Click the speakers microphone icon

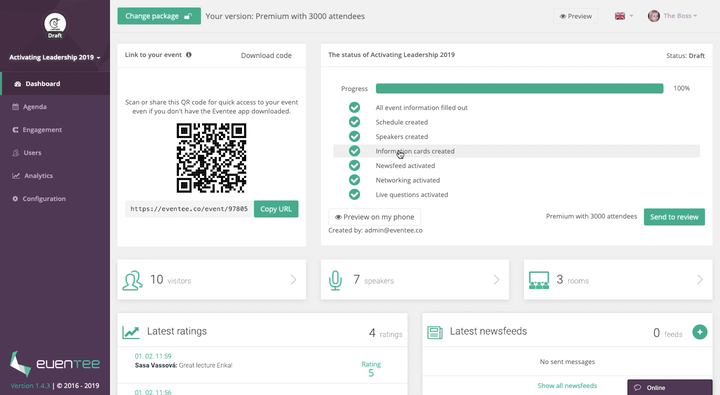point(335,280)
